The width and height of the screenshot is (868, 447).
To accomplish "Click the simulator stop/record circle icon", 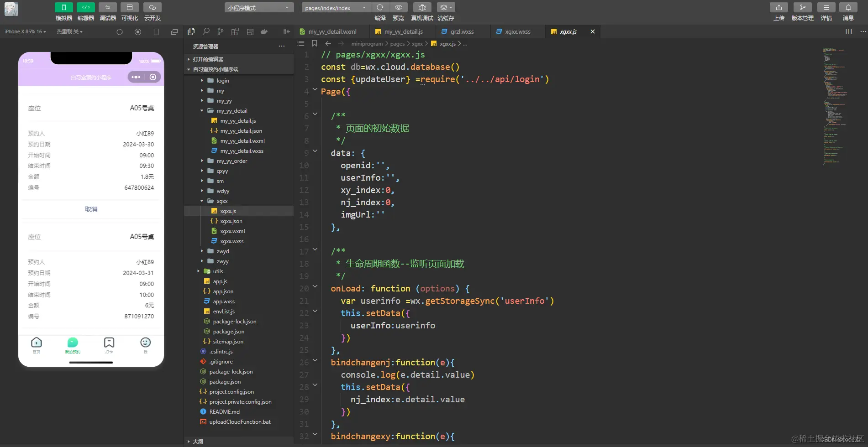I will point(138,32).
